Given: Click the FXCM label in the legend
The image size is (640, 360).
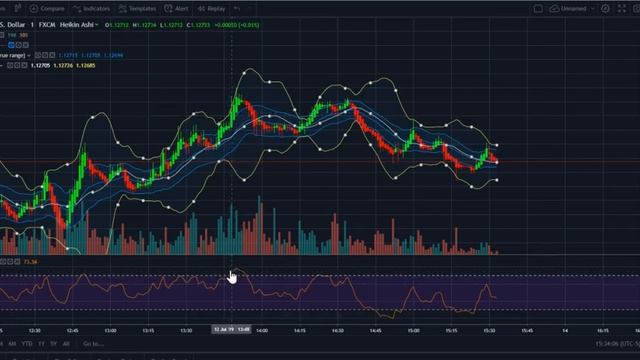Looking at the screenshot, I should (47, 25).
